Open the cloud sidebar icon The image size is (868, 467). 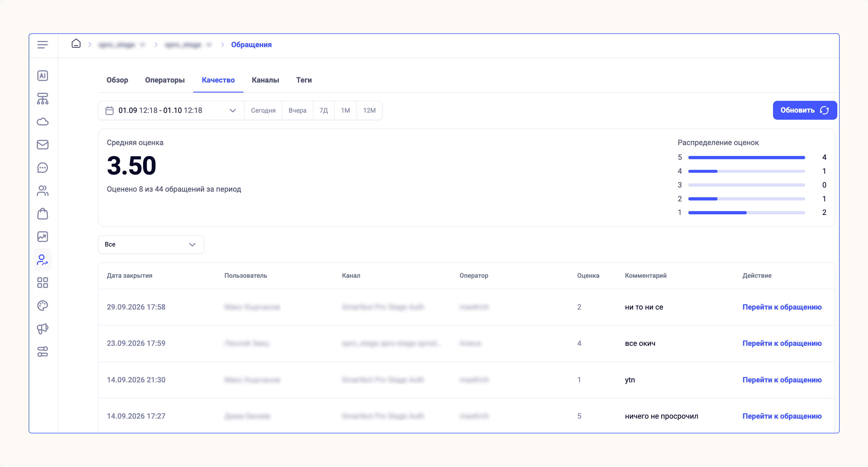coord(42,121)
